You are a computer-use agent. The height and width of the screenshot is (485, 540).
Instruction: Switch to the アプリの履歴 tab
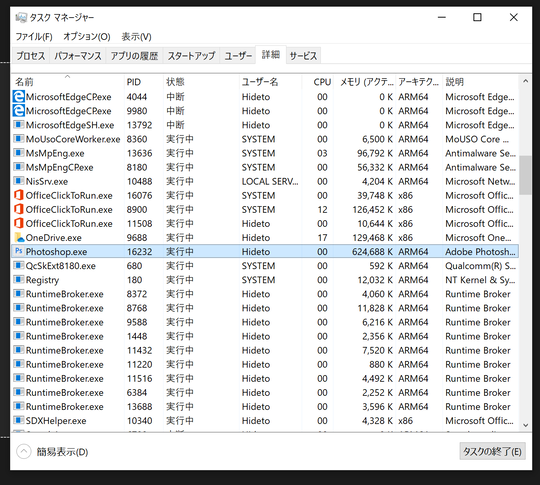click(134, 56)
